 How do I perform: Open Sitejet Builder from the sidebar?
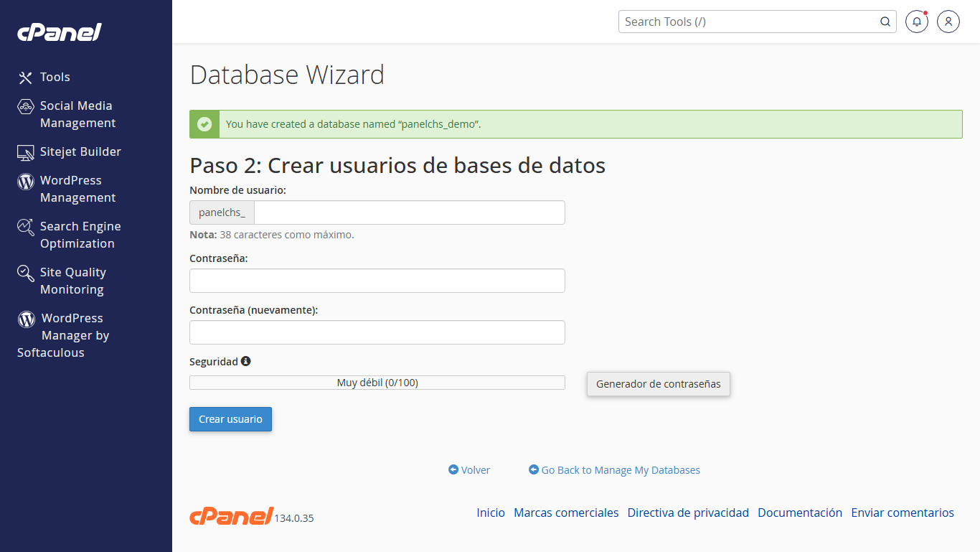pyautogui.click(x=80, y=151)
